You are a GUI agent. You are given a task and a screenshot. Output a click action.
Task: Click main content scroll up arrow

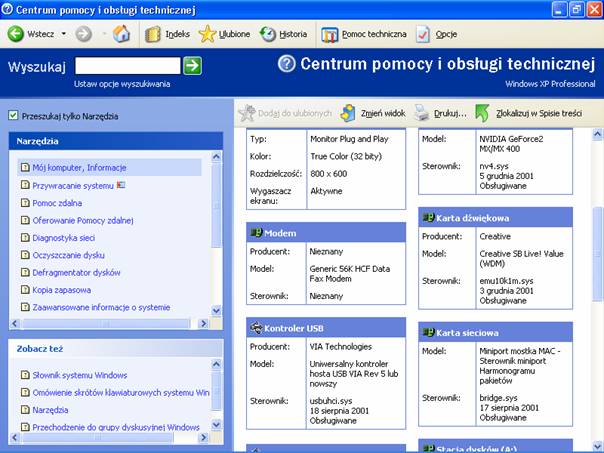tap(597, 134)
